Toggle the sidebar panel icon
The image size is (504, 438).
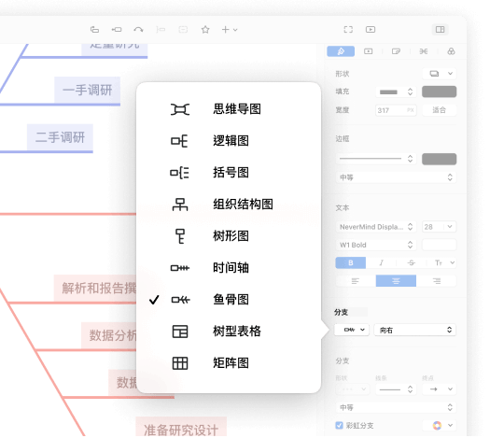tap(440, 30)
